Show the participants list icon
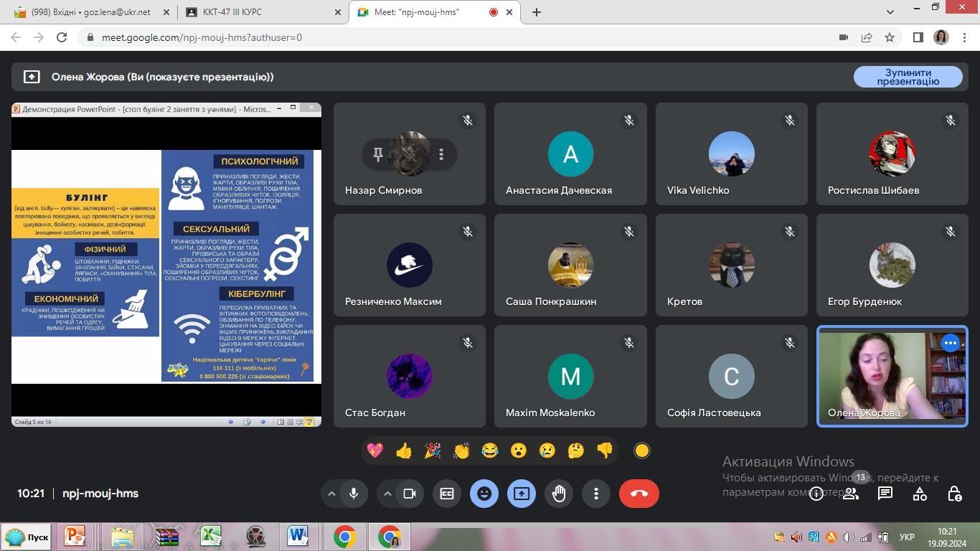The width and height of the screenshot is (980, 551). (851, 494)
